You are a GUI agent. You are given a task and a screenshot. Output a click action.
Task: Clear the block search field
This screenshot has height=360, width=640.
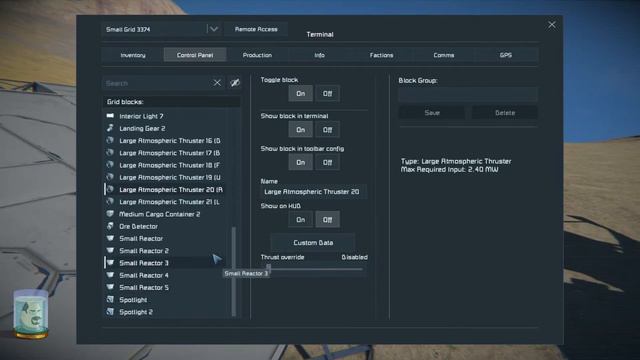coord(217,83)
